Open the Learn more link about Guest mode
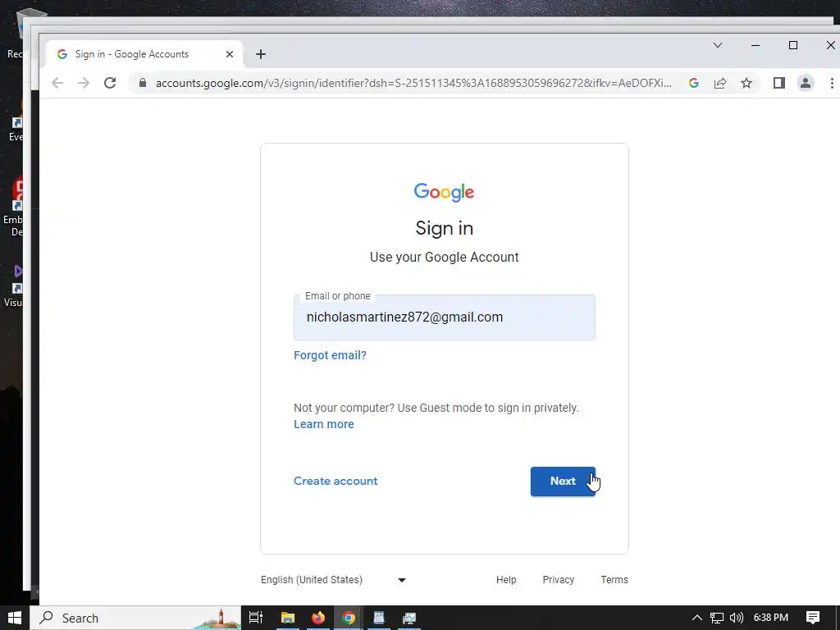 [x=323, y=424]
